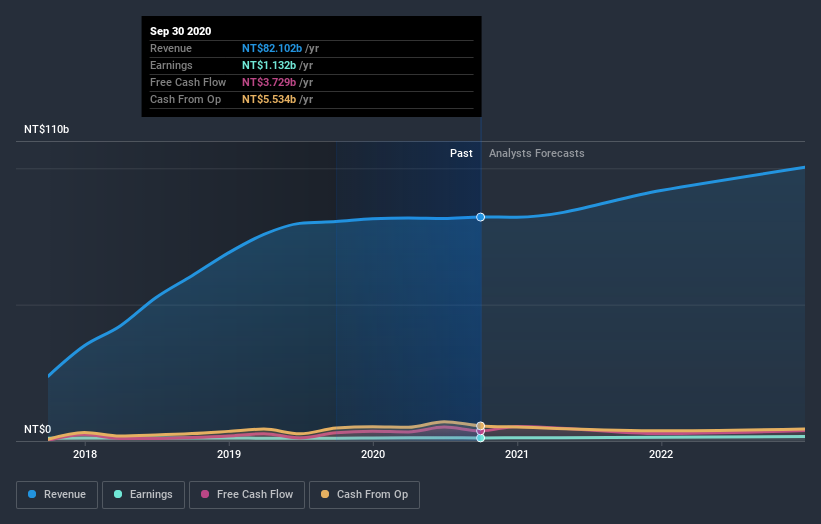Click the Sep 30 2020 tooltip date
The width and height of the screenshot is (821, 524).
[x=181, y=31]
